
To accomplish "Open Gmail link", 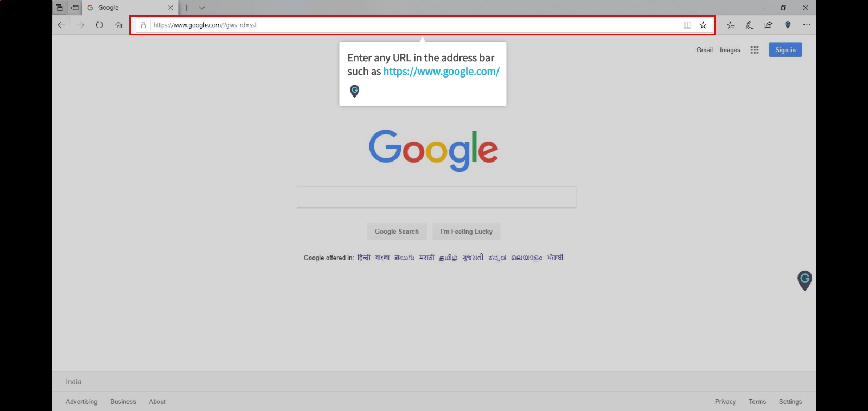I will click(705, 50).
